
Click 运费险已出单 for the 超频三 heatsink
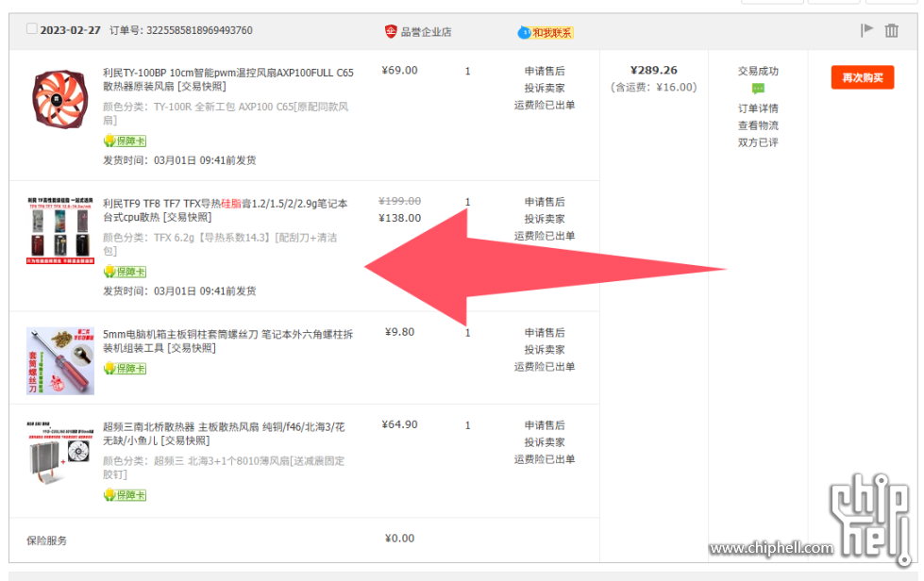[x=545, y=459]
